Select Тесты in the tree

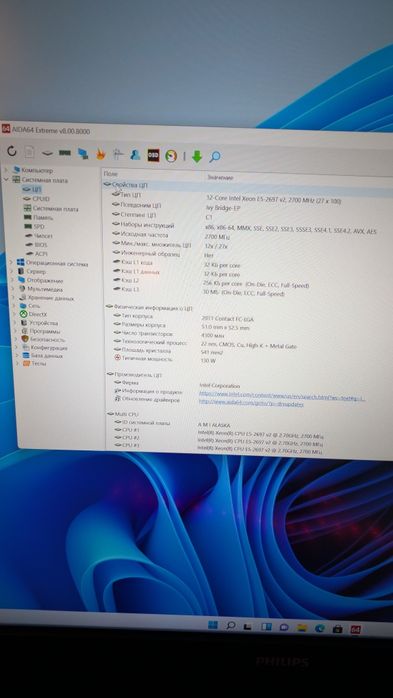pos(35,363)
